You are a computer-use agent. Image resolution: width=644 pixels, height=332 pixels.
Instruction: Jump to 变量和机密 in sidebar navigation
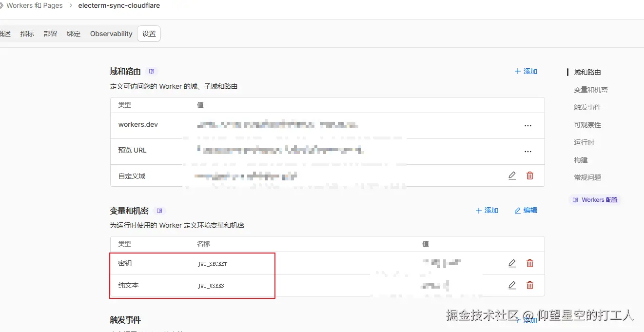point(591,90)
